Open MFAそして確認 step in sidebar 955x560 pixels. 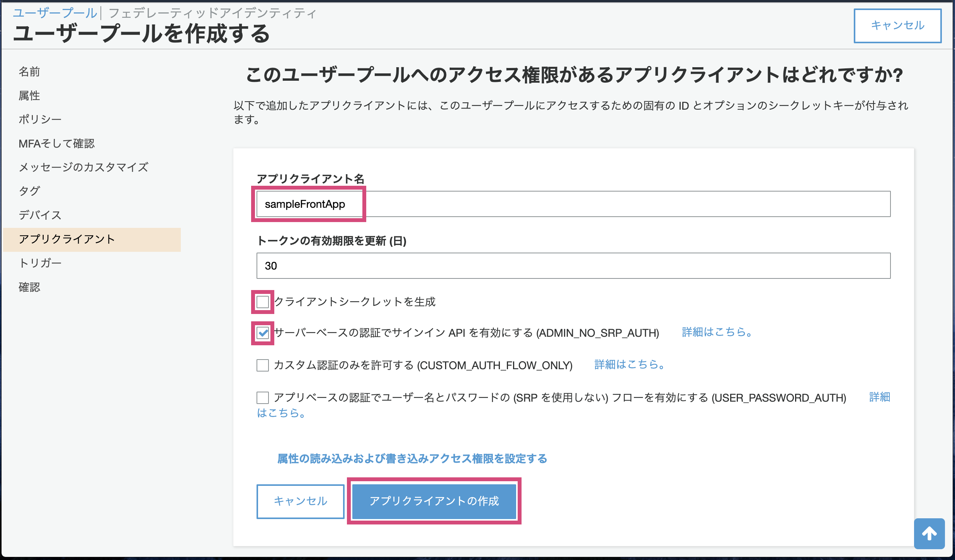pos(56,144)
